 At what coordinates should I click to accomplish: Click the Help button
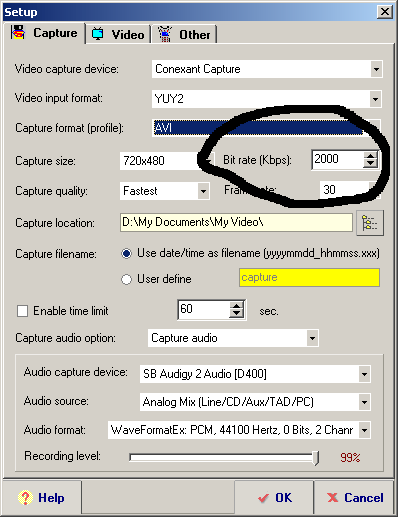coord(42,498)
